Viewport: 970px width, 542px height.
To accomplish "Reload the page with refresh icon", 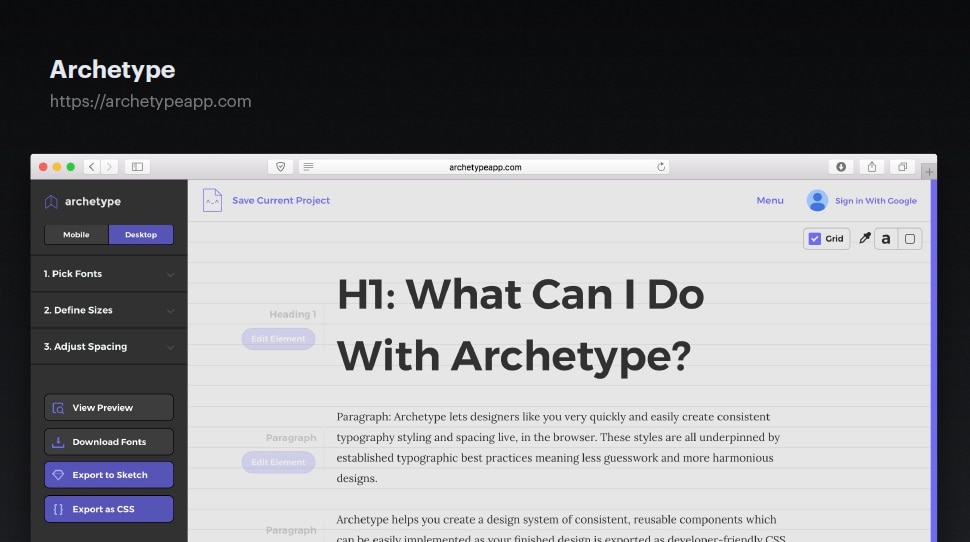I will (x=661, y=166).
